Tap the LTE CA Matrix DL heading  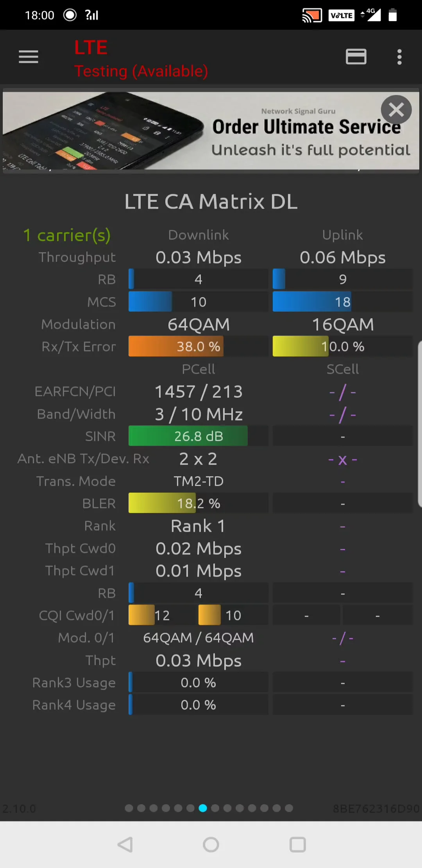[211, 202]
